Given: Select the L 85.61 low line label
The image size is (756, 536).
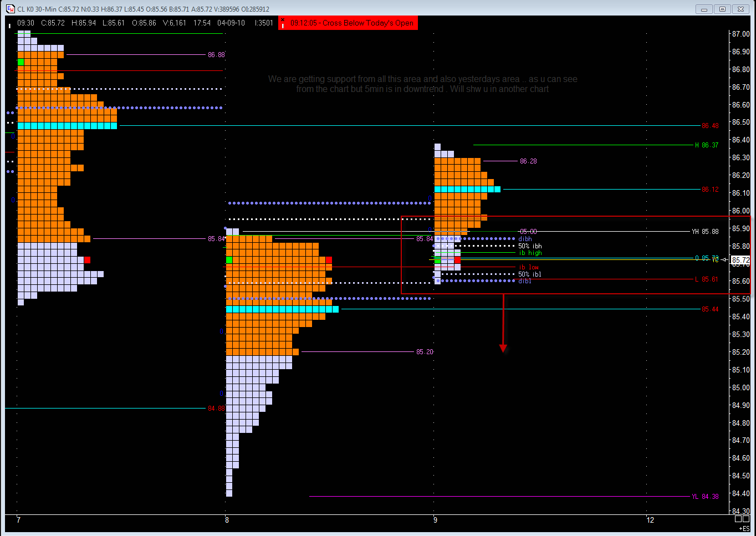Looking at the screenshot, I should pyautogui.click(x=707, y=279).
